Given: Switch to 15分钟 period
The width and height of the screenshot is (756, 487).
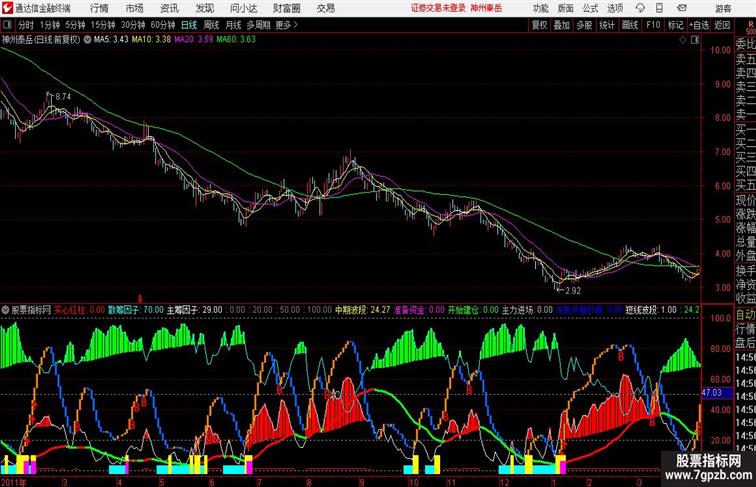Looking at the screenshot, I should 103,25.
